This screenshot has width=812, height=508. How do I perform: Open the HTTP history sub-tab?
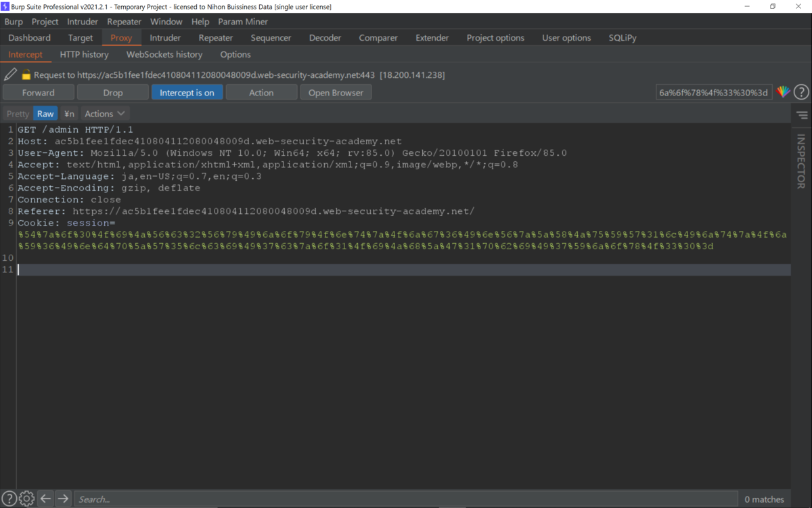tap(84, 54)
